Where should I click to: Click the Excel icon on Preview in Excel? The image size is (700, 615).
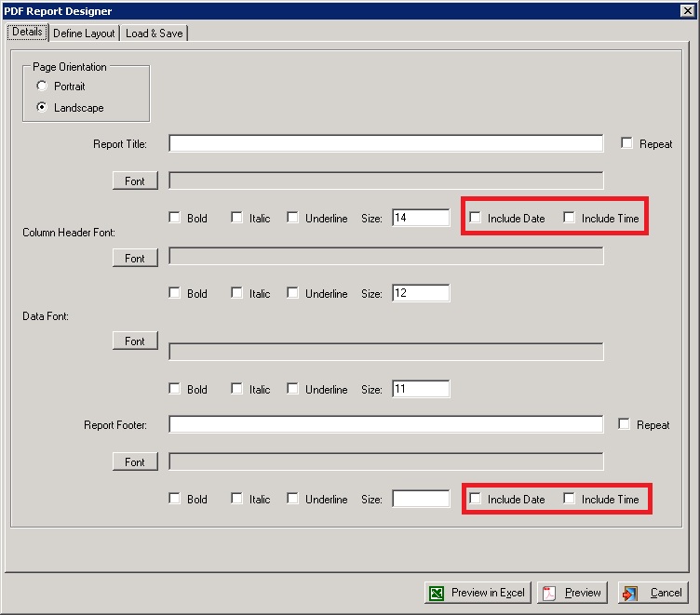[436, 593]
